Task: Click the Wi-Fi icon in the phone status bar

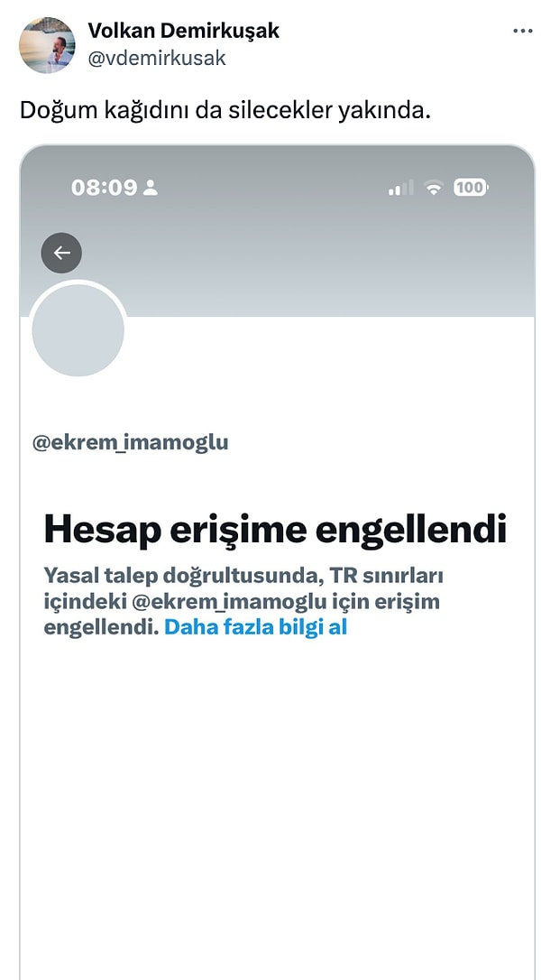Action: click(x=434, y=187)
